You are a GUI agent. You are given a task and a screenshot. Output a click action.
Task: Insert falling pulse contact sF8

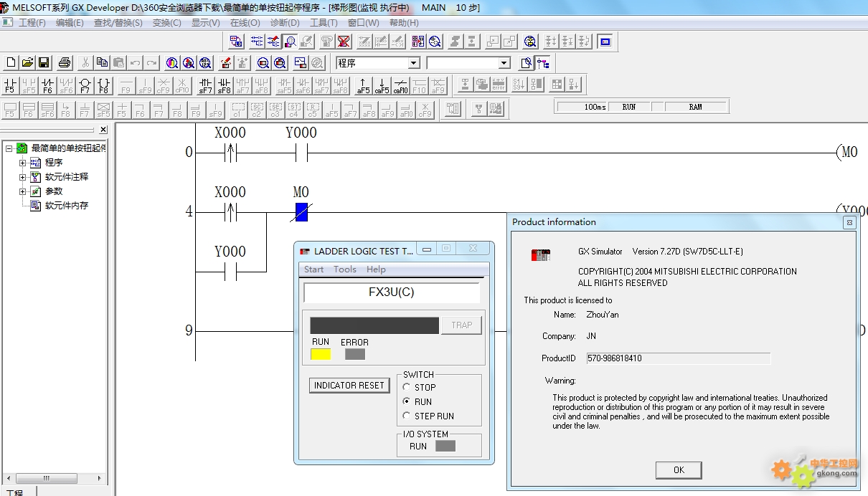click(224, 85)
